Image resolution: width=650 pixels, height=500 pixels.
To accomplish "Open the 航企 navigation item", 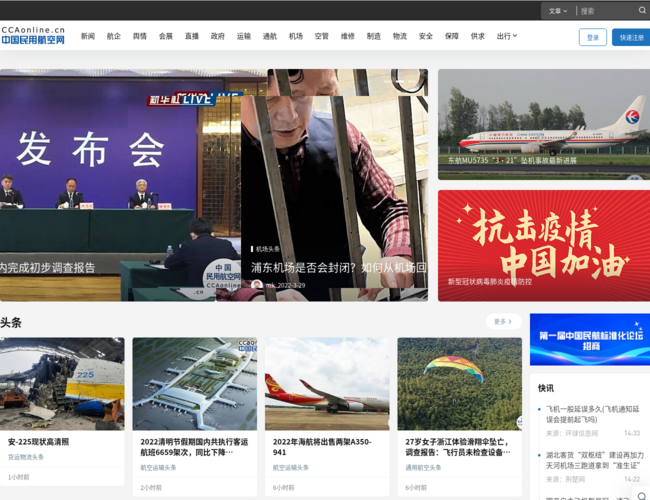I will click(114, 36).
